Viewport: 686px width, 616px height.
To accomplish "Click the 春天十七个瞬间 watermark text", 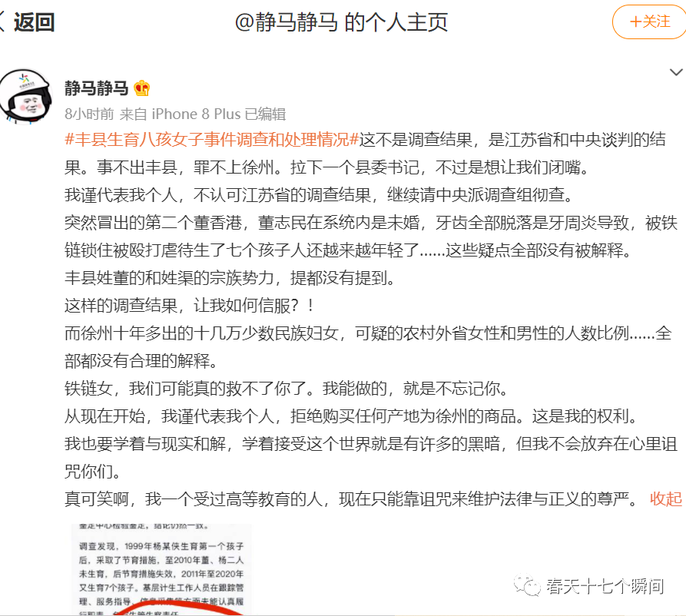I will coord(605,586).
